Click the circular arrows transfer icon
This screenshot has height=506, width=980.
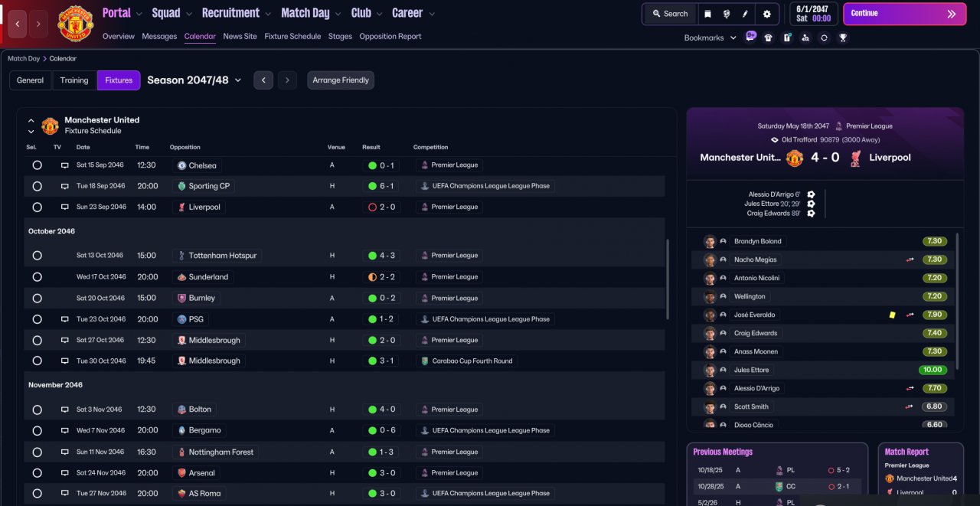click(824, 38)
